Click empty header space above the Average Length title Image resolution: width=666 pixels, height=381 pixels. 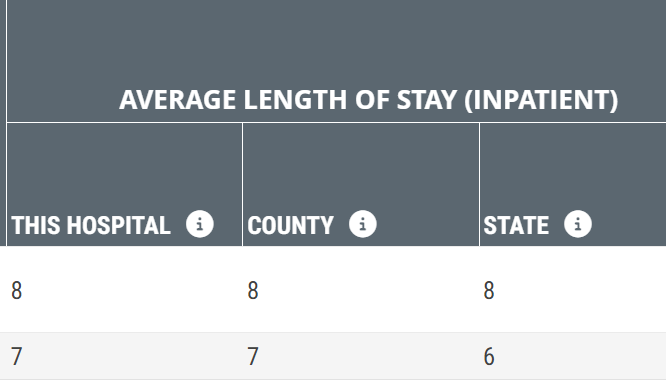point(336,40)
